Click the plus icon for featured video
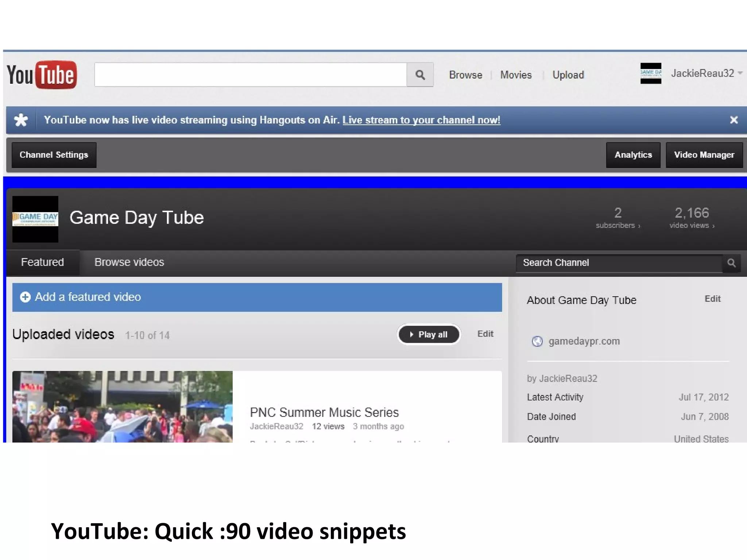The height and width of the screenshot is (560, 747). click(25, 297)
